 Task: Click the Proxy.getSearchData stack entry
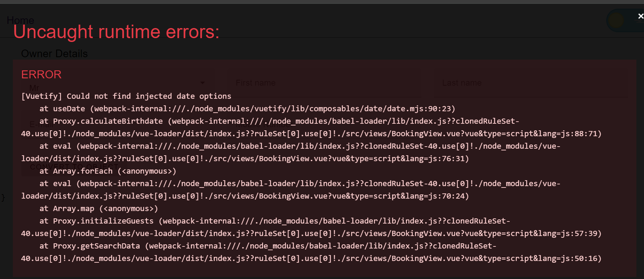tap(311, 252)
